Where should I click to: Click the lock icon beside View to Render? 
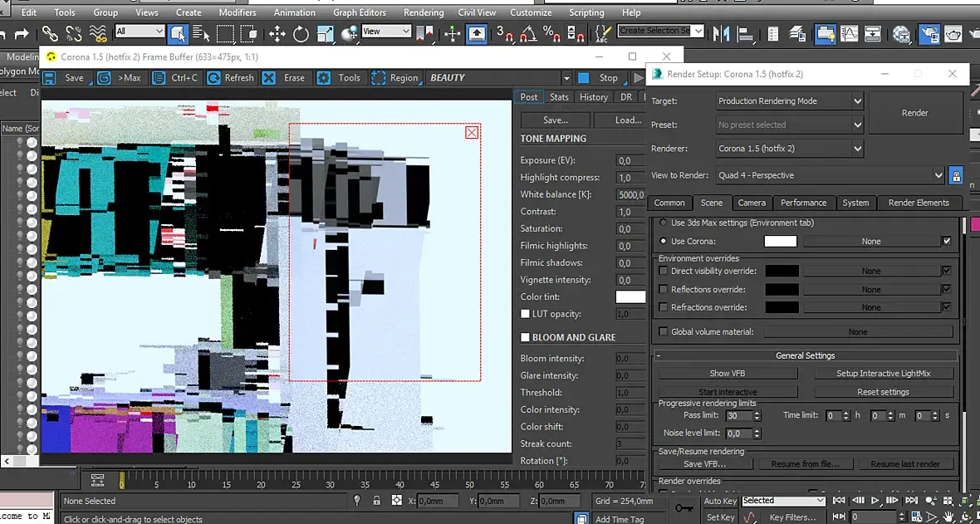pos(956,176)
